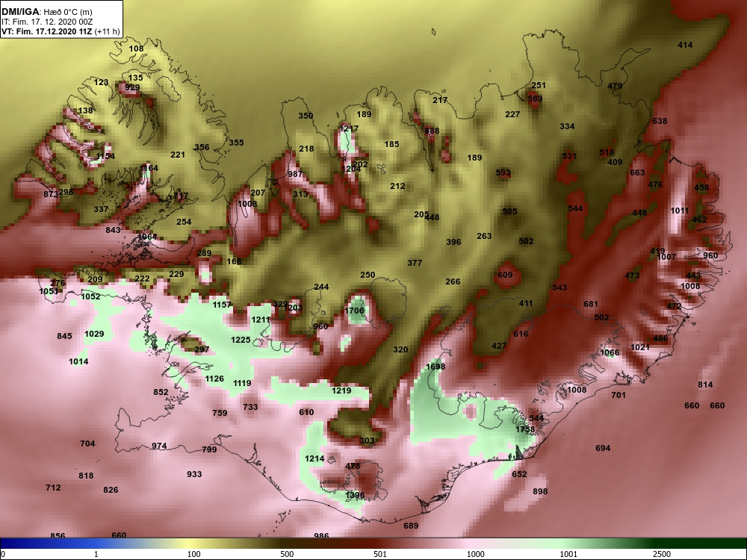747x560 pixels.
Task: Click the map value '1154'
Action: coord(105,156)
